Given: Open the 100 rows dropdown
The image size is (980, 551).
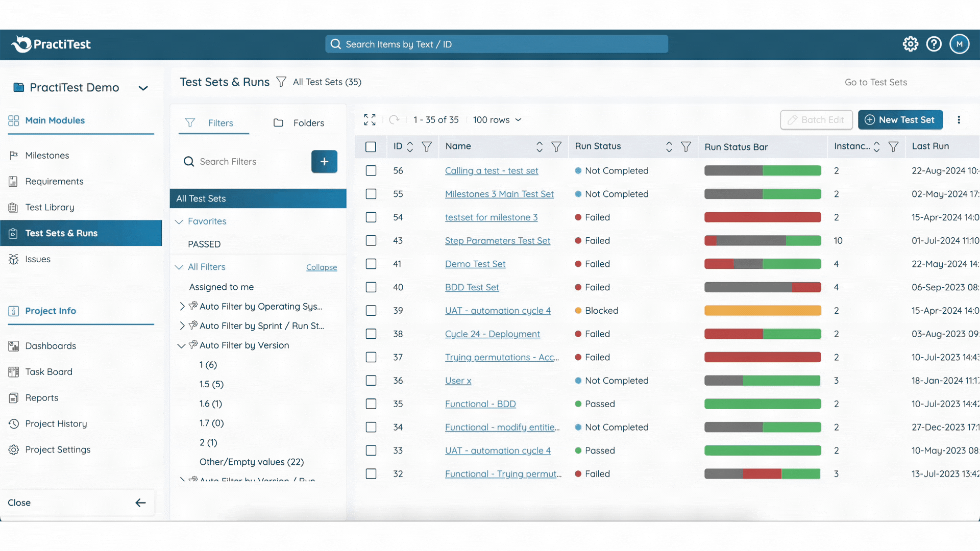Looking at the screenshot, I should coord(498,119).
